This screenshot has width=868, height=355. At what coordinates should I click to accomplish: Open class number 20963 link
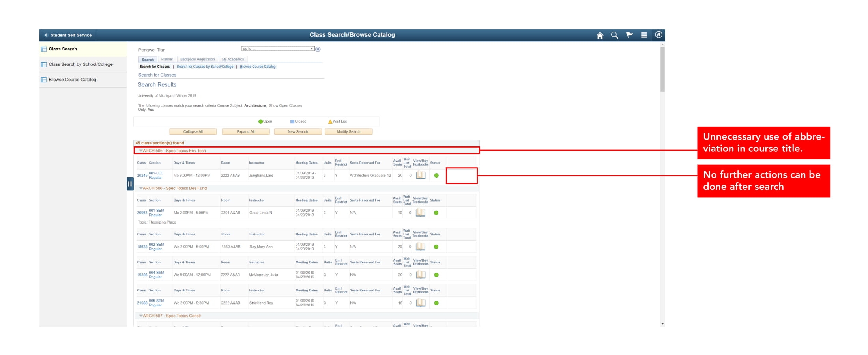pos(142,213)
